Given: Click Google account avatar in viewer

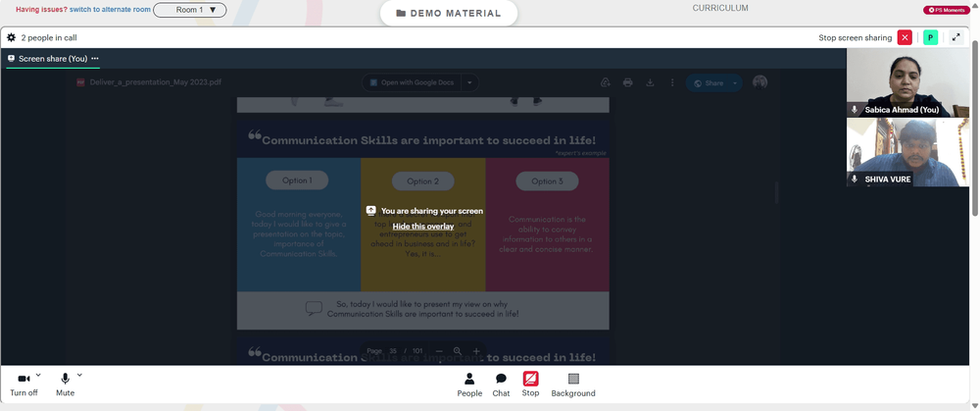Looking at the screenshot, I should coord(760,82).
